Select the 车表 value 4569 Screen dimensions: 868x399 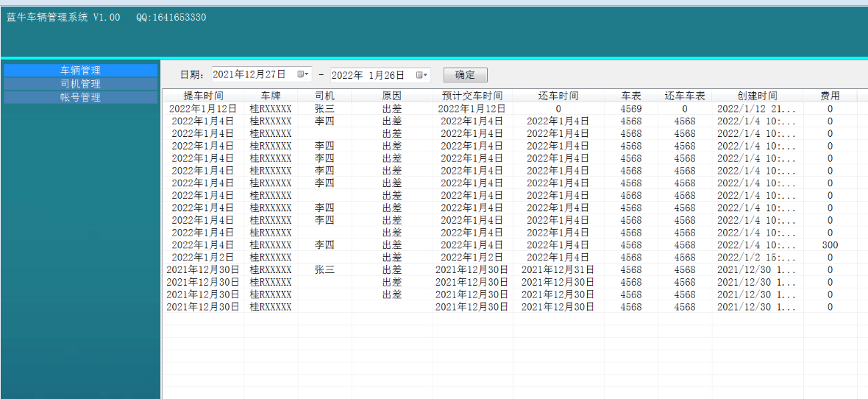[x=631, y=109]
